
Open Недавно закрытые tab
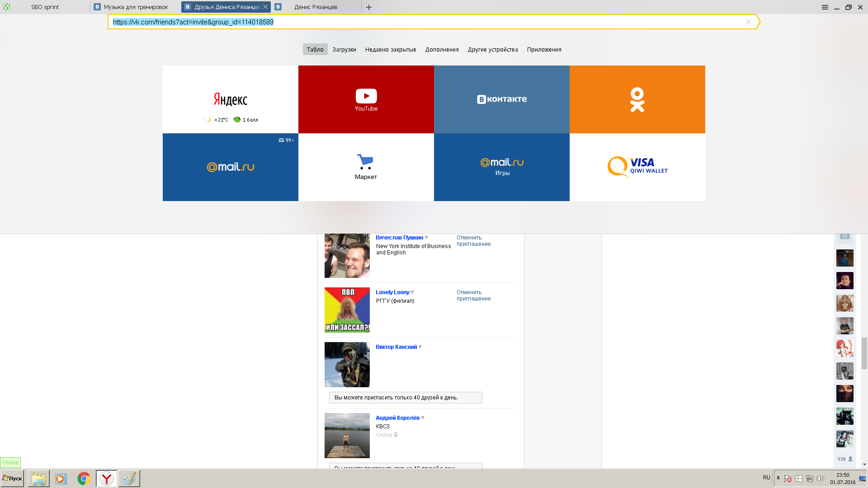coord(391,50)
